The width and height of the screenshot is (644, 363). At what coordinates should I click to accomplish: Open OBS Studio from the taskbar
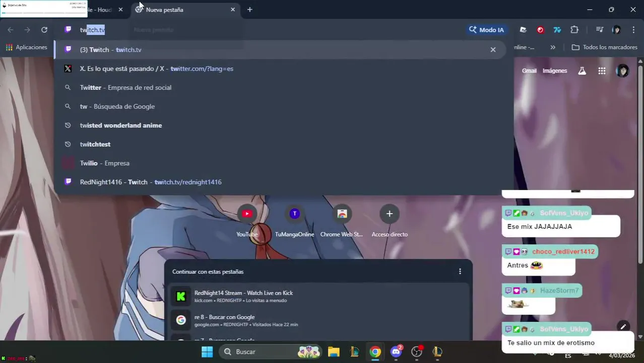[417, 351]
